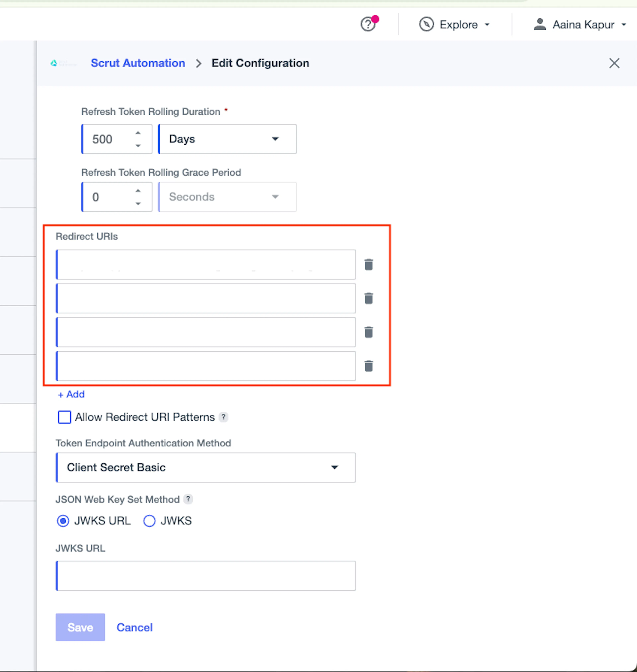637x672 pixels.
Task: Click the Explore compass icon
Action: click(x=426, y=24)
